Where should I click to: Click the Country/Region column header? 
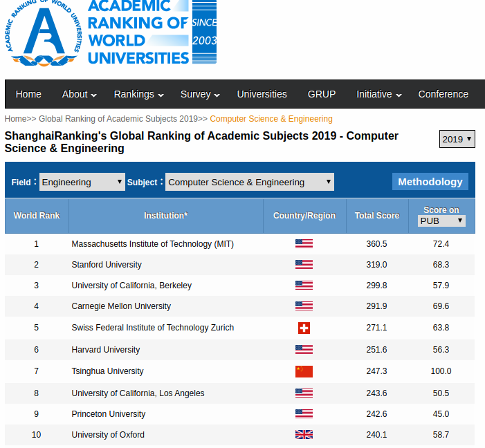pos(304,216)
